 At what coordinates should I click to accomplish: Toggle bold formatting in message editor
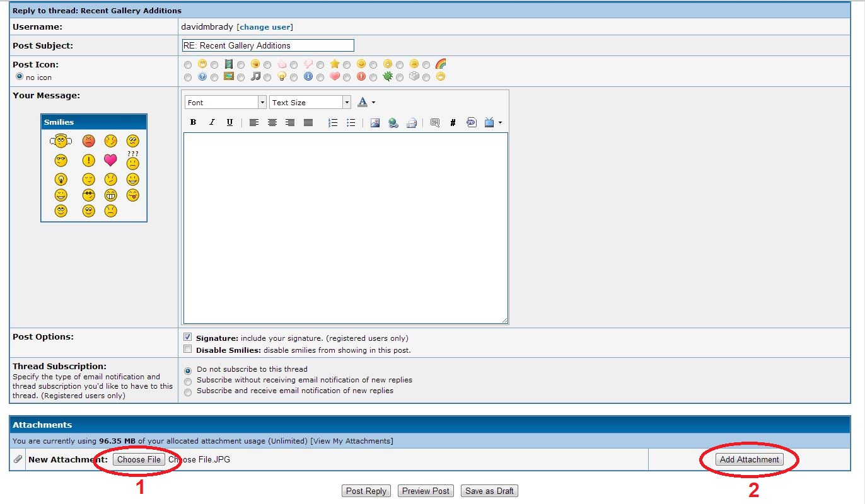193,123
